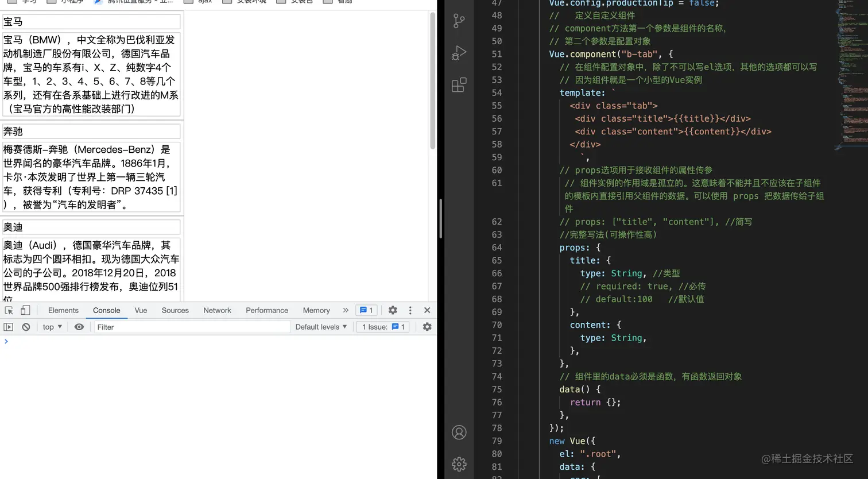The width and height of the screenshot is (868, 479).
Task: Click line number 51 in the gutter
Action: (x=497, y=54)
